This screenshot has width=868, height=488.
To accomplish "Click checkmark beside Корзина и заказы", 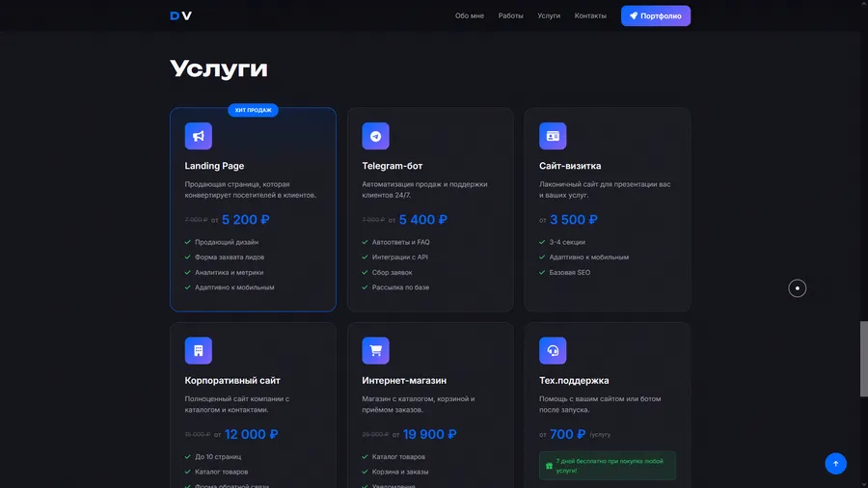I will [365, 472].
